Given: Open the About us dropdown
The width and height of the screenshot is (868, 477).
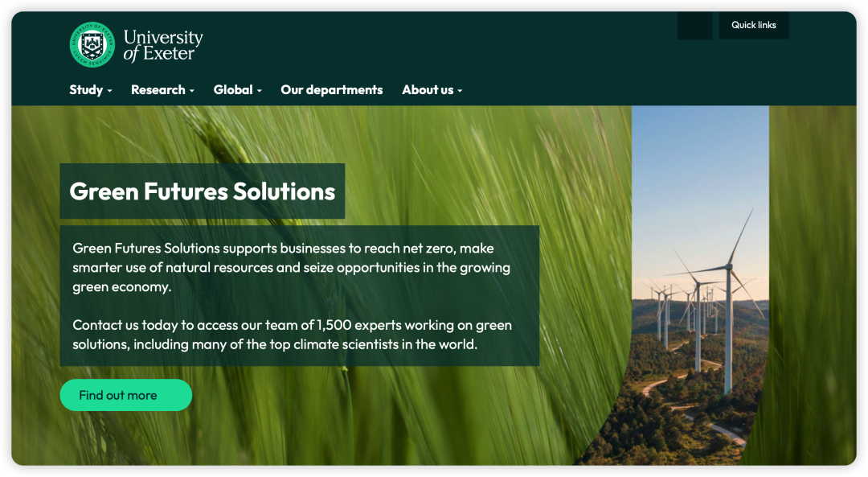Looking at the screenshot, I should pos(432,90).
